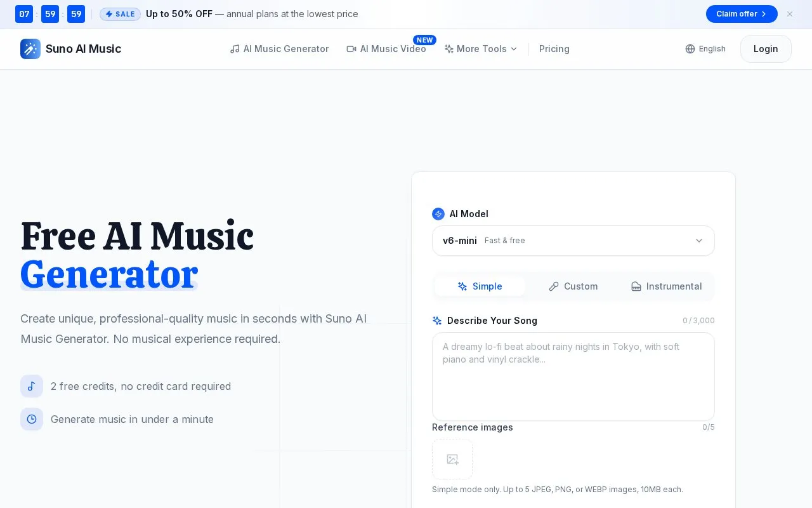Open the English language selector
This screenshot has width=812, height=508.
[x=705, y=49]
